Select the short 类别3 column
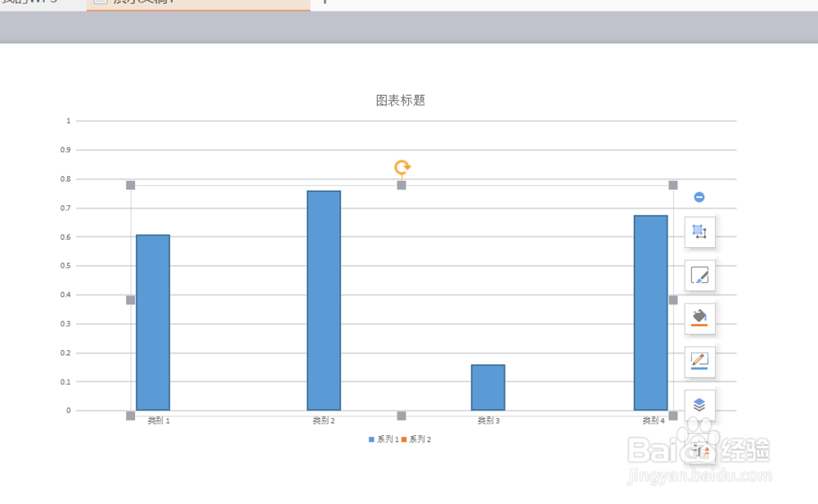The width and height of the screenshot is (818, 504). point(488,385)
